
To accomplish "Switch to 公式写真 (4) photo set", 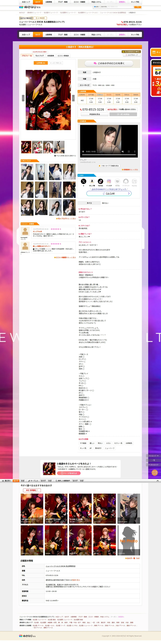I will pyautogui.click(x=41, y=63).
